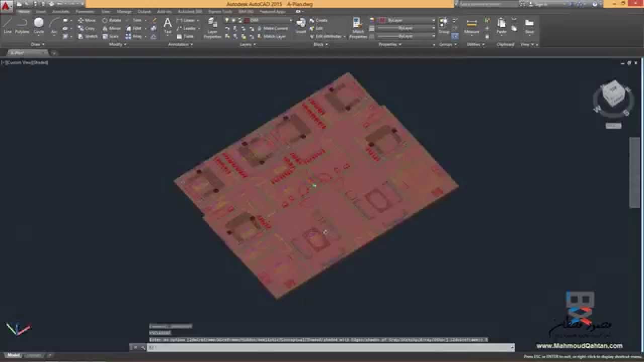Switch to the Model layout tab
This screenshot has height=362, width=644.
coord(14,355)
